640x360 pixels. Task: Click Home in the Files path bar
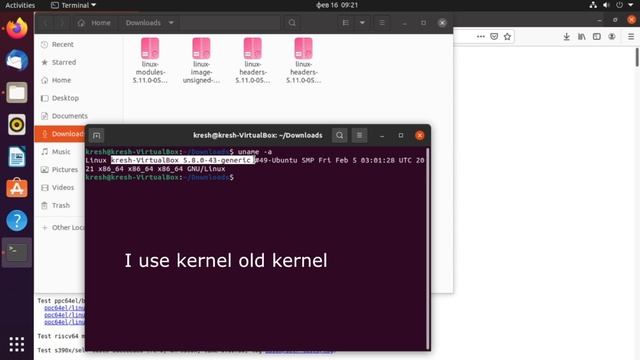[x=94, y=23]
